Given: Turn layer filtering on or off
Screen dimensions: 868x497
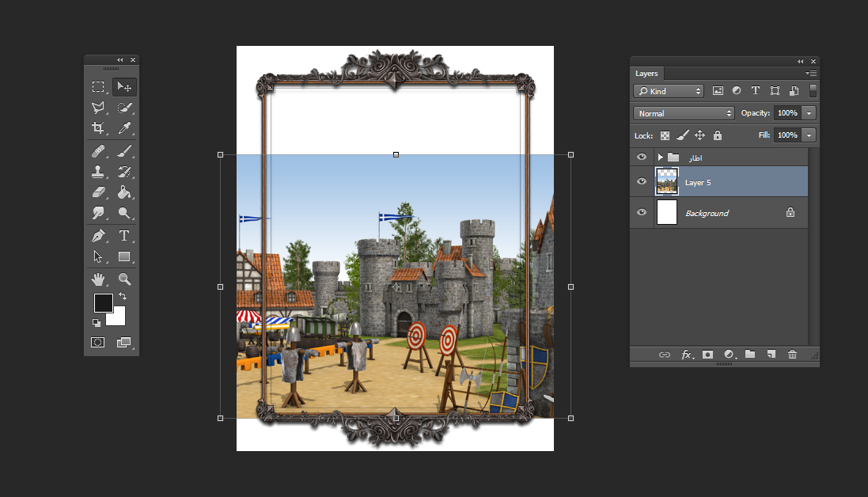Looking at the screenshot, I should click(813, 91).
